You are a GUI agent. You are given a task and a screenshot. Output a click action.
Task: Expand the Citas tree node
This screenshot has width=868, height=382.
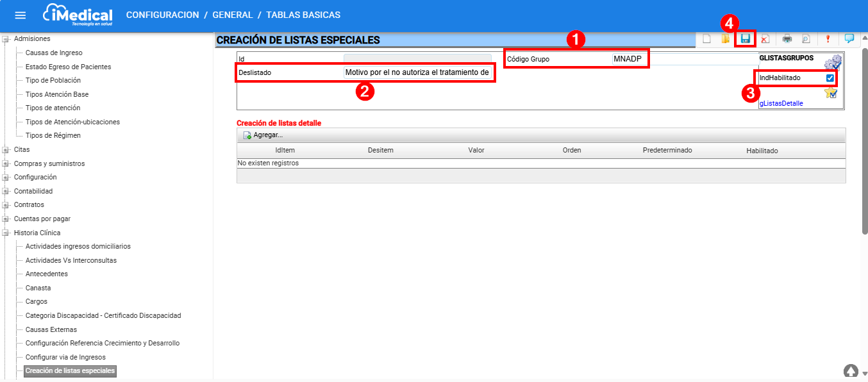pos(6,150)
